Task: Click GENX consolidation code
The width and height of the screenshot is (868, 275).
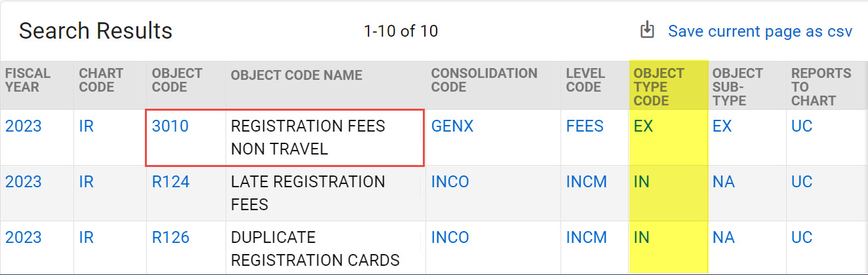Action: pyautogui.click(x=452, y=126)
